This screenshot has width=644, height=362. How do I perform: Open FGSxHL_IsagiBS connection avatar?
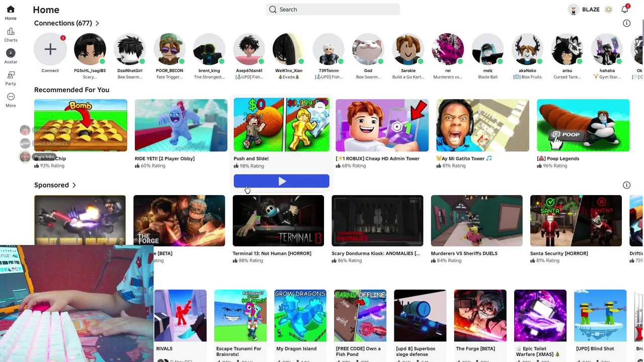pyautogui.click(x=90, y=49)
